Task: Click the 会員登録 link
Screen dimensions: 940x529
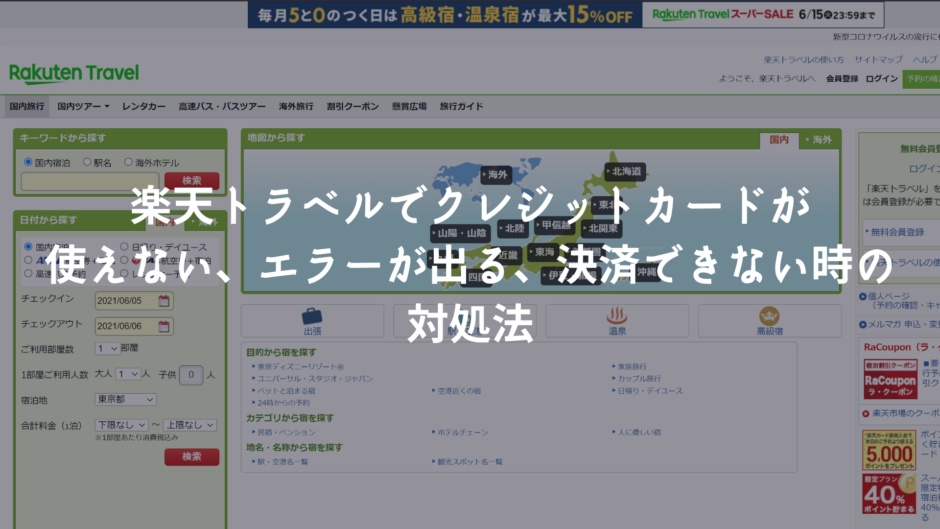Action: point(842,79)
